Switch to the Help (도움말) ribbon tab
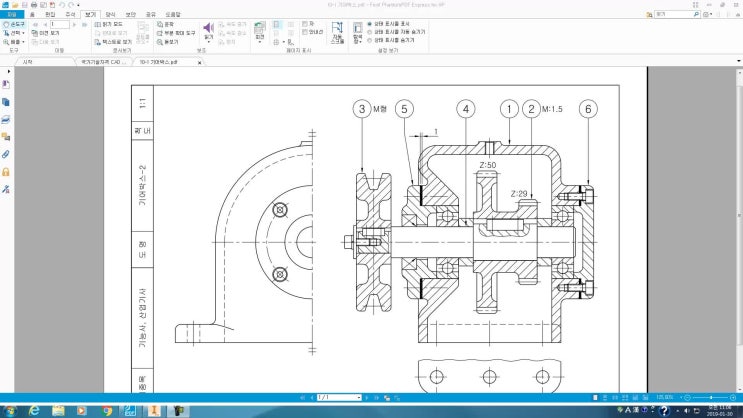 [172, 15]
